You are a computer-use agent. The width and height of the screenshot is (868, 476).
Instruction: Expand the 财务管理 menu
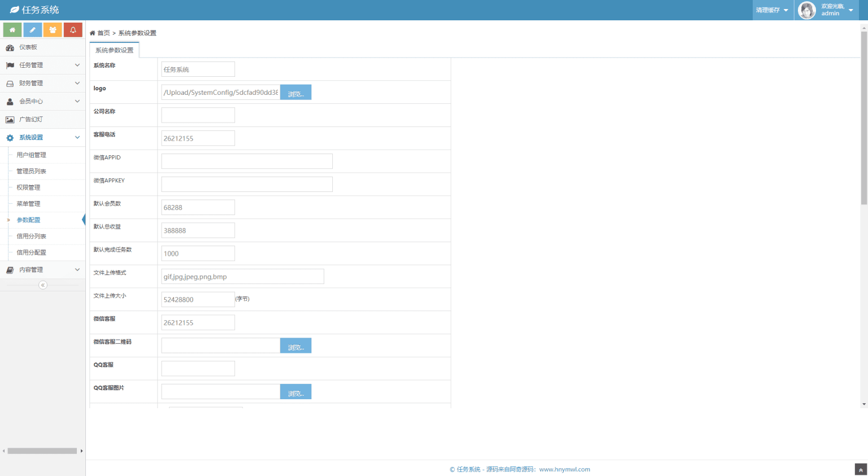coord(42,84)
